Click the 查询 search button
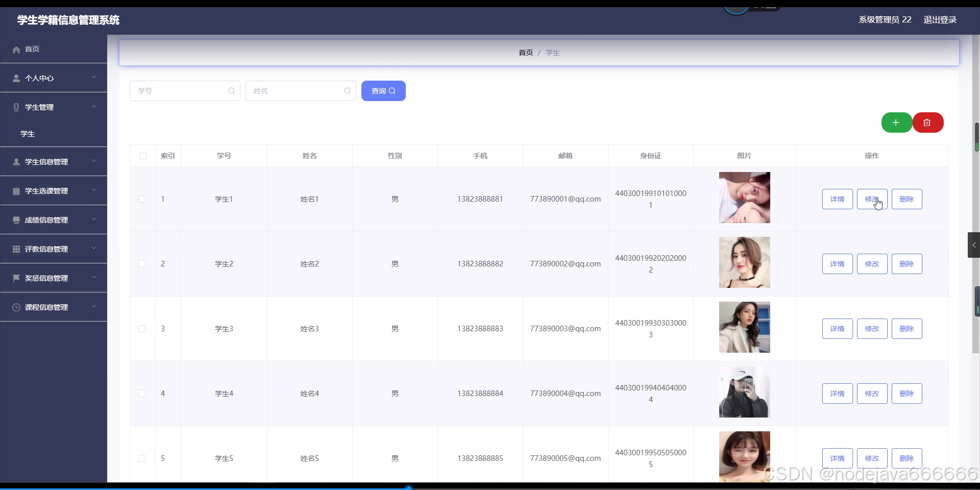The image size is (980, 490). (x=383, y=91)
